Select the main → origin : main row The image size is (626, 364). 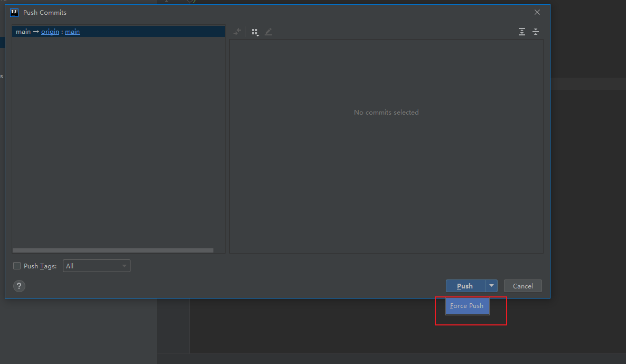(118, 32)
